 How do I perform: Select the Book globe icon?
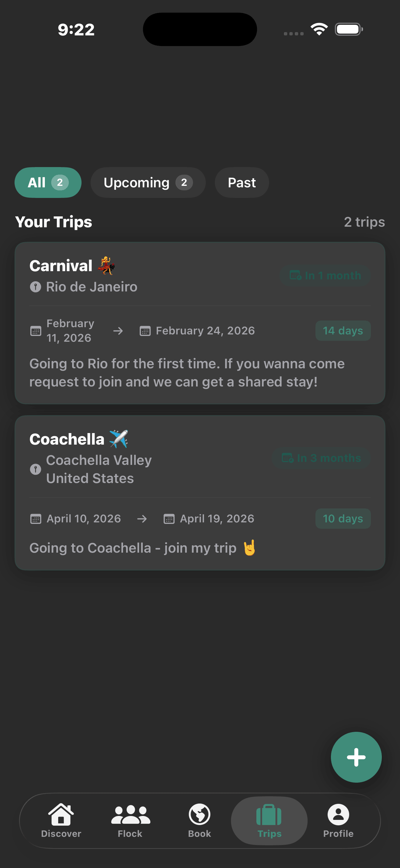coord(199,814)
